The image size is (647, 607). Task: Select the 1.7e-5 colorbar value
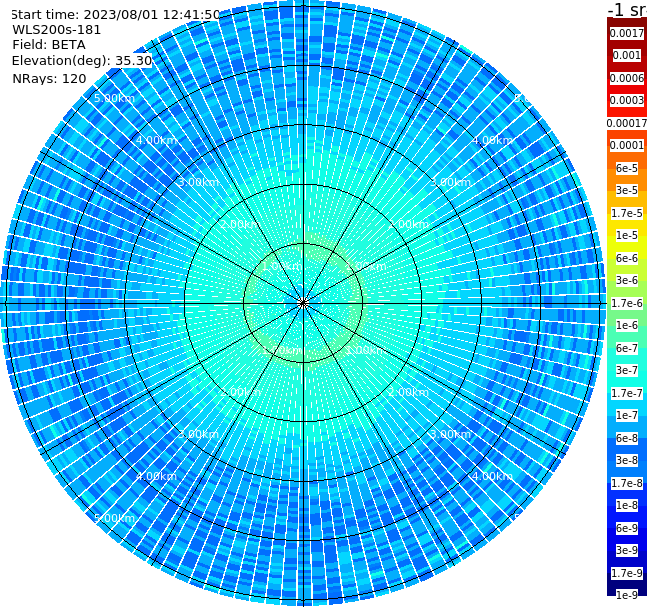(627, 213)
